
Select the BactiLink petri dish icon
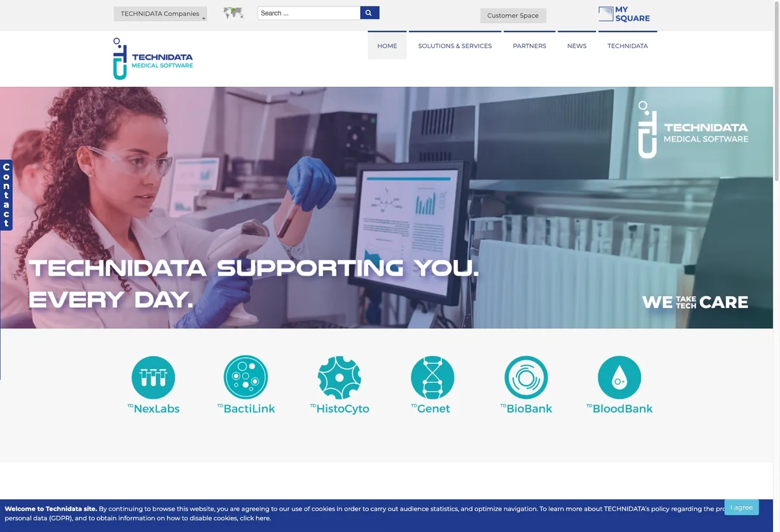(246, 377)
